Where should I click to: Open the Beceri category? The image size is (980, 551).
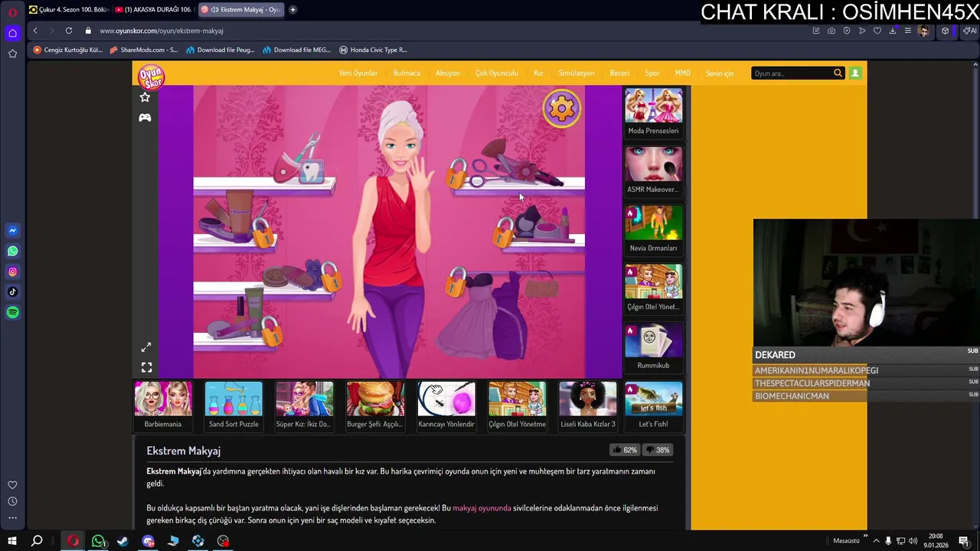pos(619,73)
